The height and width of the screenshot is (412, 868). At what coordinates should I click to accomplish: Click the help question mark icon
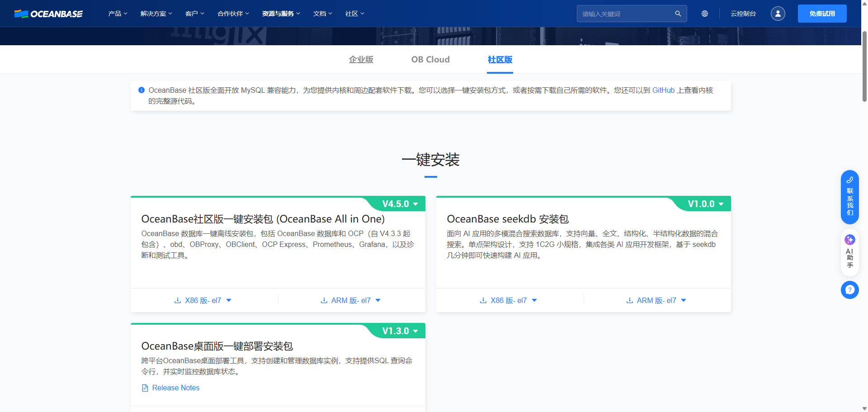click(849, 290)
